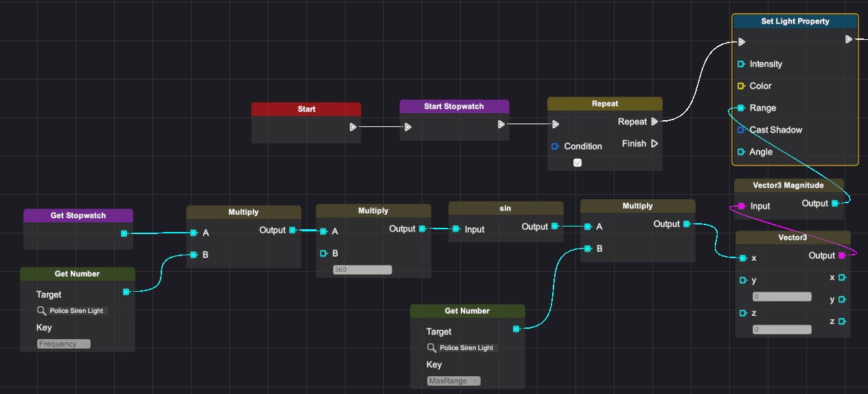Click the B value field showing 360

[x=362, y=270]
